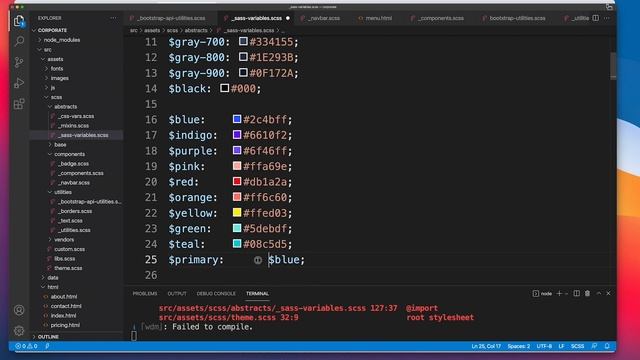Change language mode via SCSS
The image size is (640, 360).
(x=577, y=346)
